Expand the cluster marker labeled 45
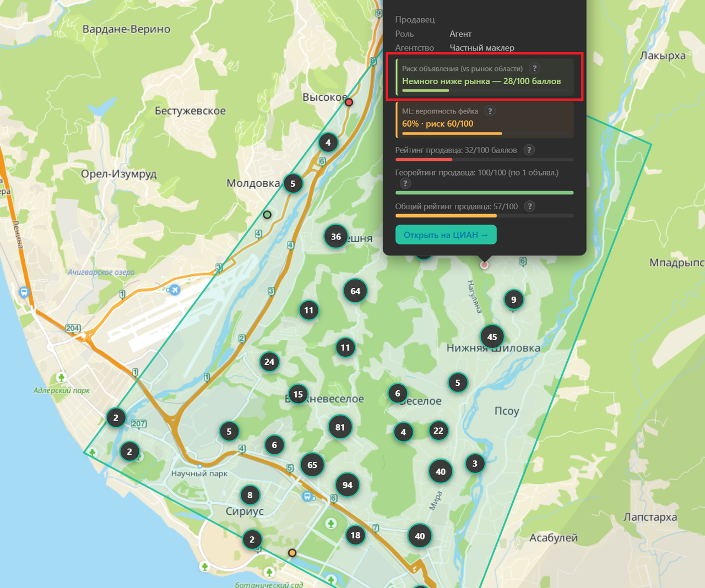The width and height of the screenshot is (705, 588). click(492, 337)
